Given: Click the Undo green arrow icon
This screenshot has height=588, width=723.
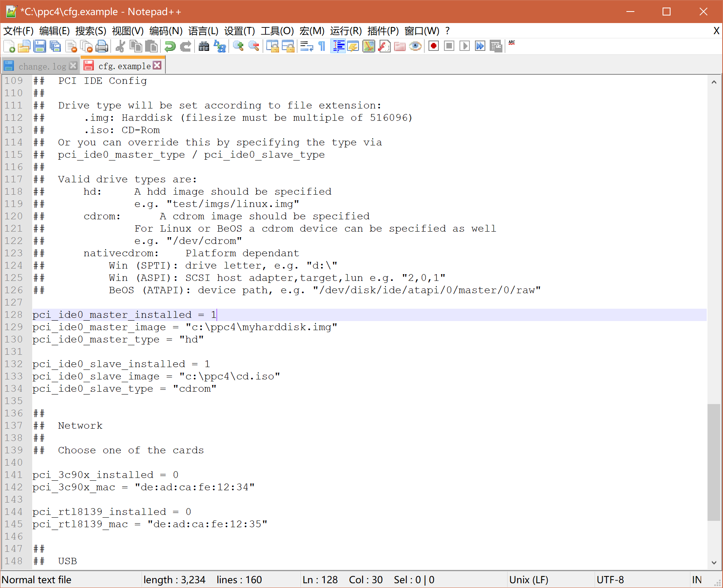Looking at the screenshot, I should (170, 46).
